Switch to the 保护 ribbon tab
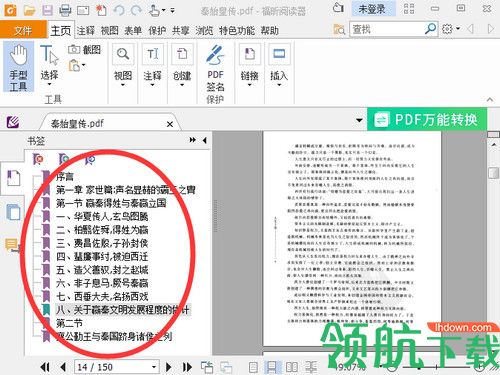 point(157,31)
